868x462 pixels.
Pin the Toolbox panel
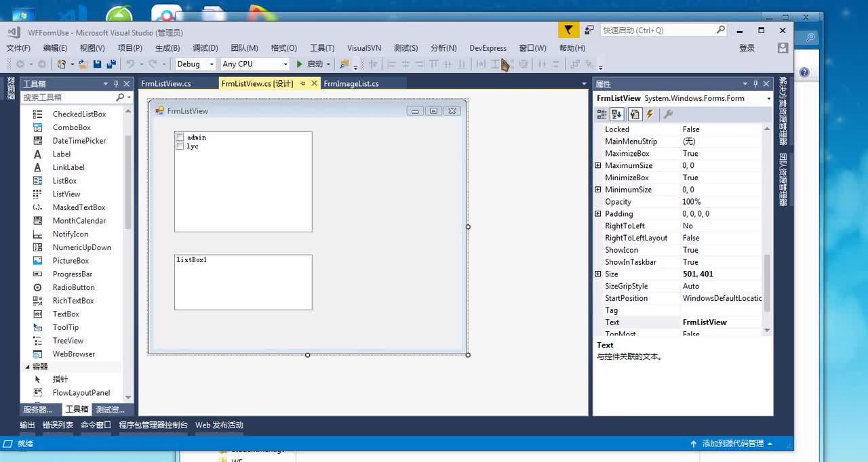[116, 84]
